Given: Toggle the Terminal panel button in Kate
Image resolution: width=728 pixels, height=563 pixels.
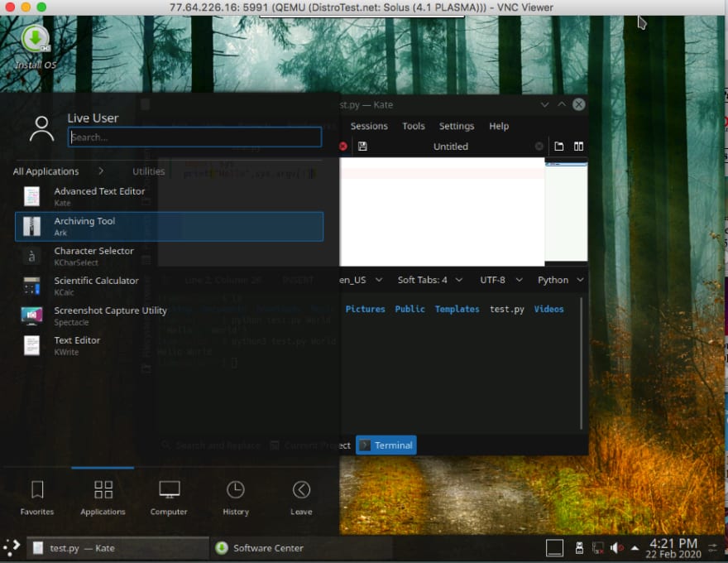Looking at the screenshot, I should tap(386, 445).
